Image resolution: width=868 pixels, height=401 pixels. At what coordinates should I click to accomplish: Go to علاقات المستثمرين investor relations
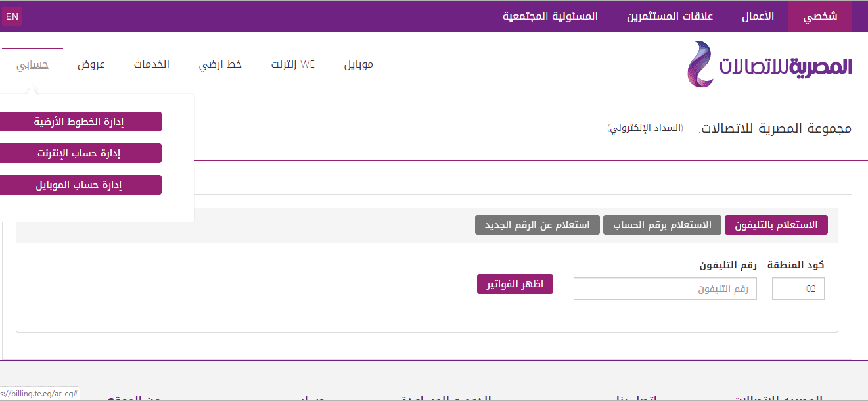(670, 16)
